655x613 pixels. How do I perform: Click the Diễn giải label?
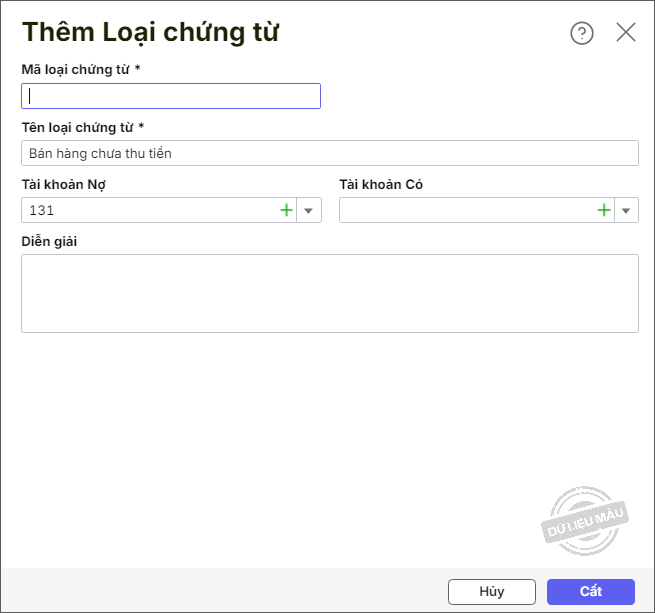(49, 241)
